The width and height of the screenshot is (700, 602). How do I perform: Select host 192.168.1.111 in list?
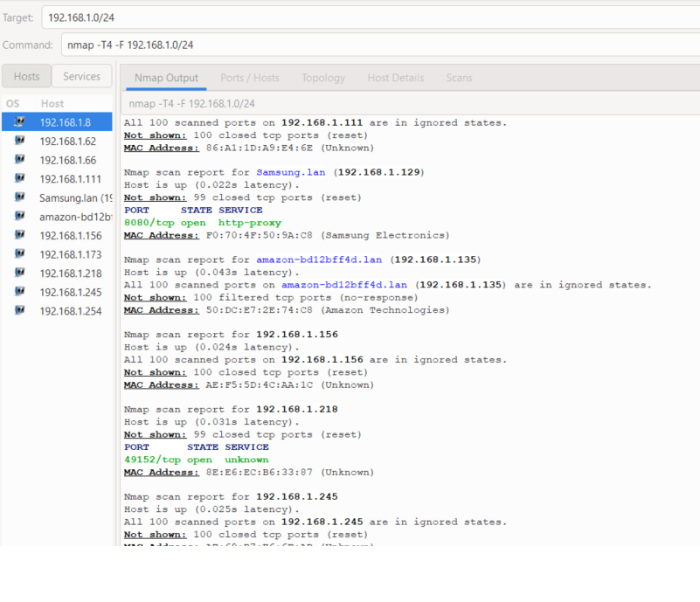57,178
